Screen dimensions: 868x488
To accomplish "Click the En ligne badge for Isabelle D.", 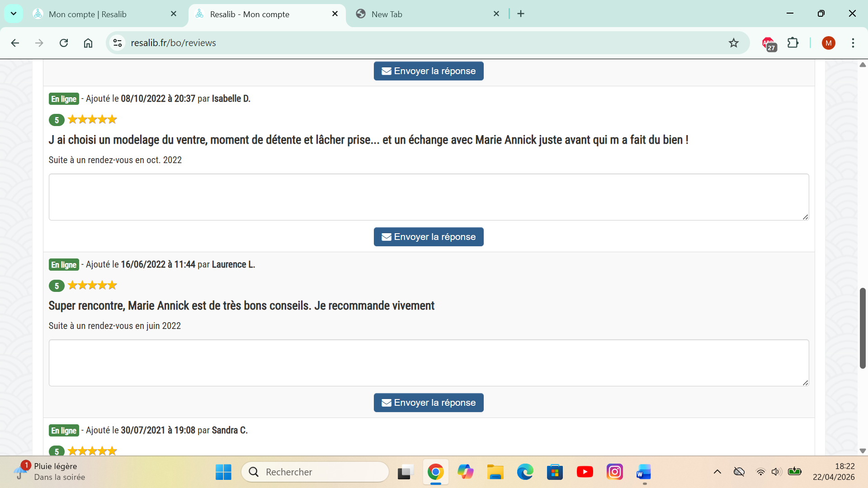I will [x=64, y=99].
